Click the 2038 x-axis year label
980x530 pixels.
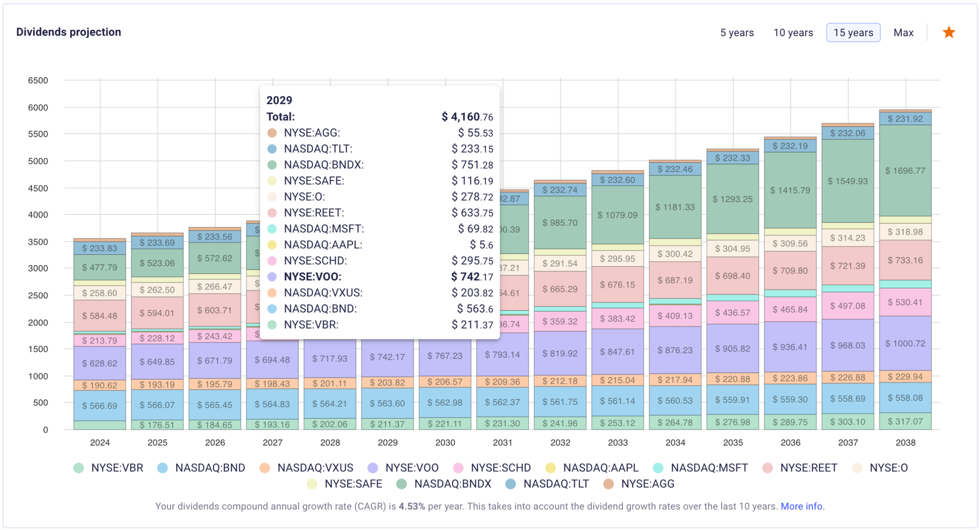(905, 442)
